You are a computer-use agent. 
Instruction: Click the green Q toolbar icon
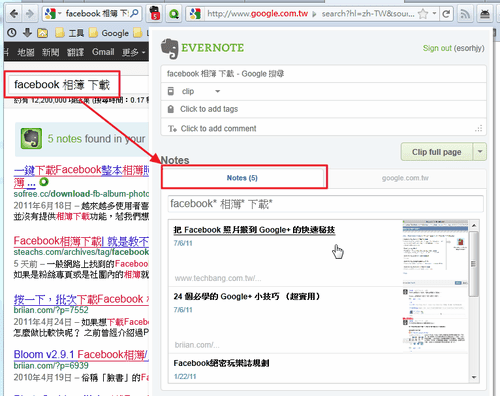point(174,14)
